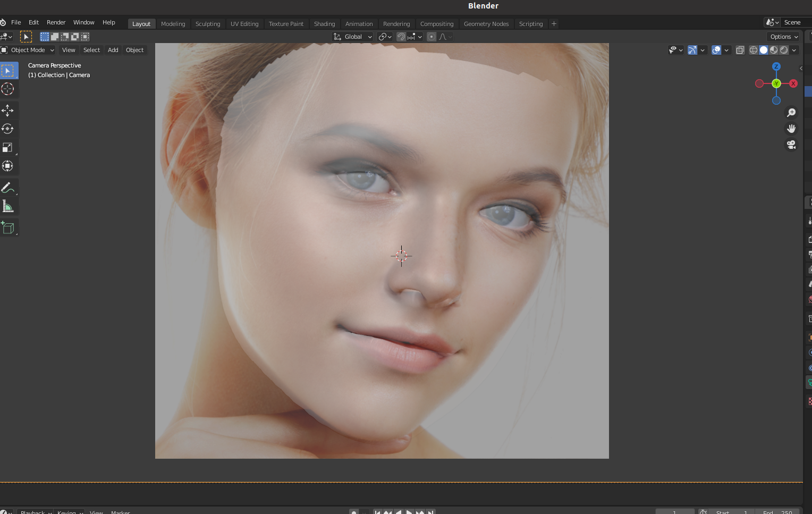
Task: Toggle the camera view icon in viewport
Action: 791,144
